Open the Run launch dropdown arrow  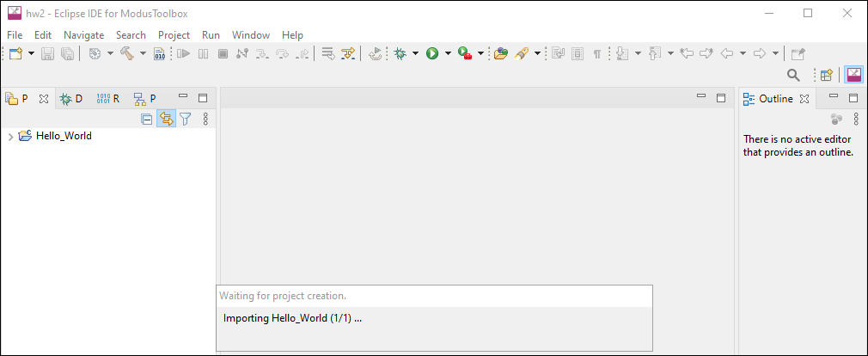click(x=448, y=53)
